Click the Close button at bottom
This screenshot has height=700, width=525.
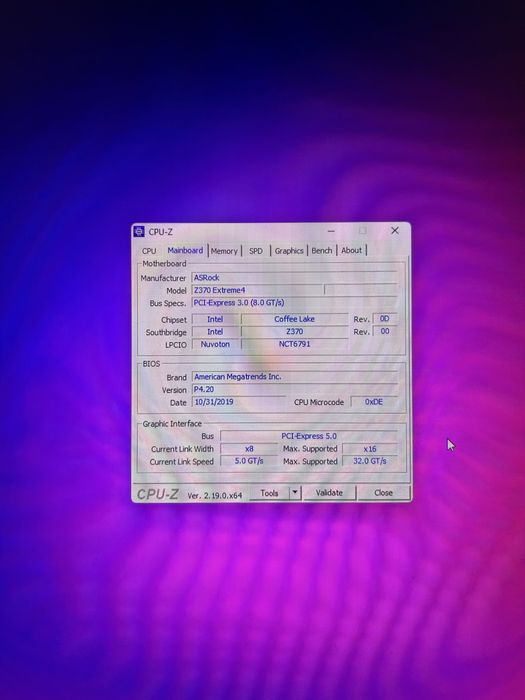pos(383,493)
